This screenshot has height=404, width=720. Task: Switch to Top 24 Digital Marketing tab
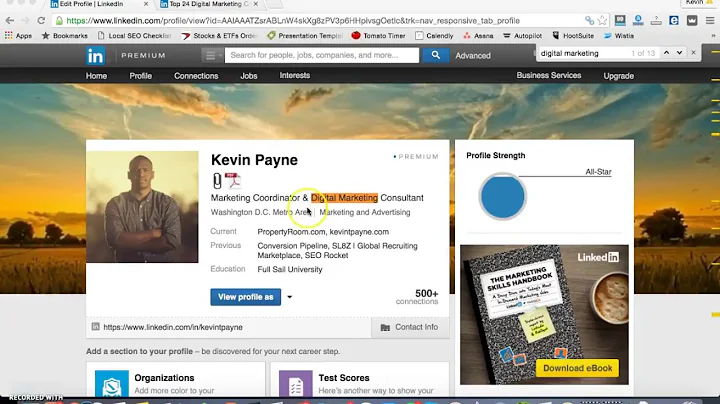point(209,4)
